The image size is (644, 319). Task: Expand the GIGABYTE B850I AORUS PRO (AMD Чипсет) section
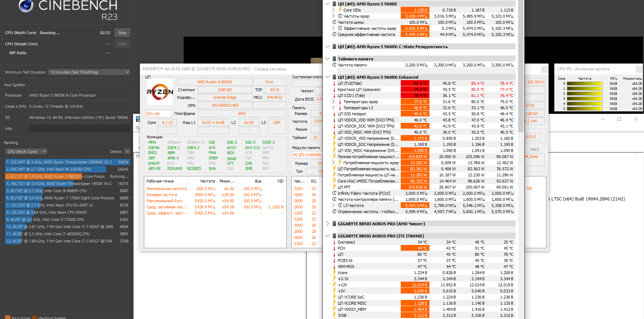327,224
